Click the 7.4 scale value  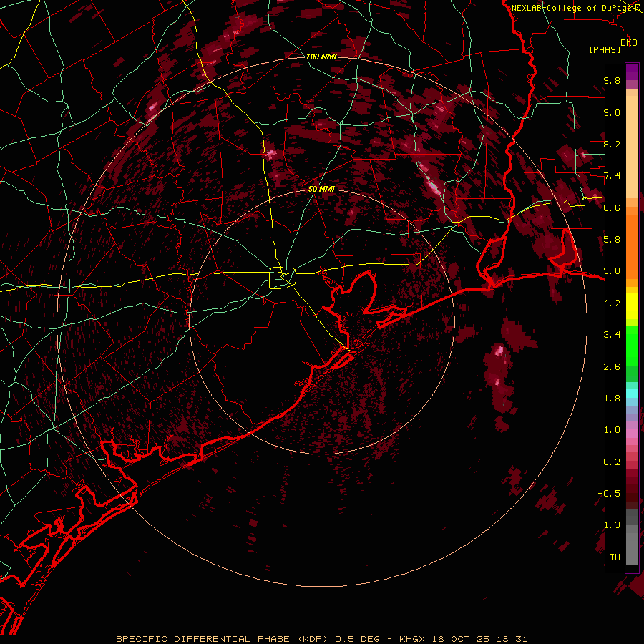click(x=612, y=176)
